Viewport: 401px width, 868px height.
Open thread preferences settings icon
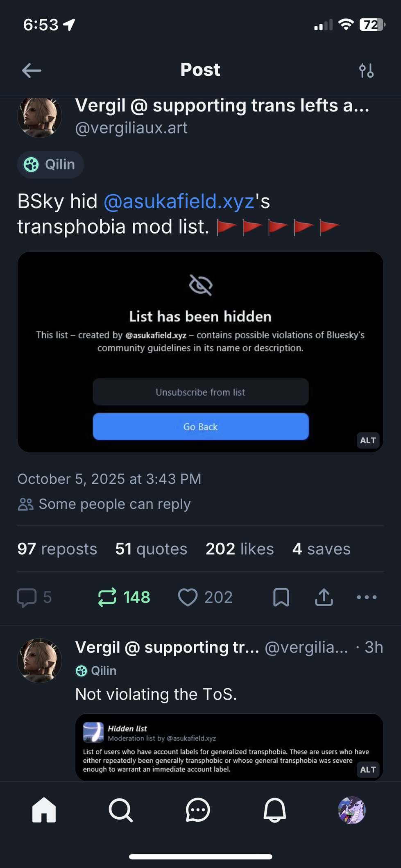(x=366, y=70)
